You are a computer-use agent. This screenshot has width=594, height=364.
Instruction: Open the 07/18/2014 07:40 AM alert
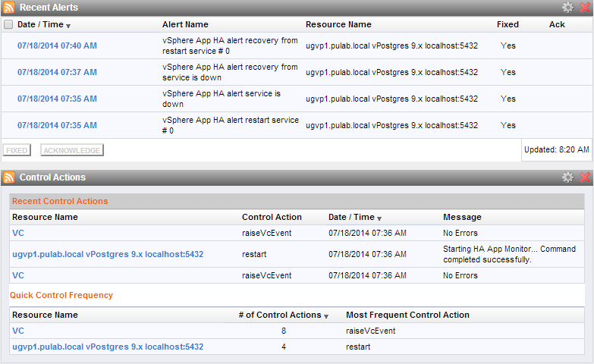click(57, 45)
